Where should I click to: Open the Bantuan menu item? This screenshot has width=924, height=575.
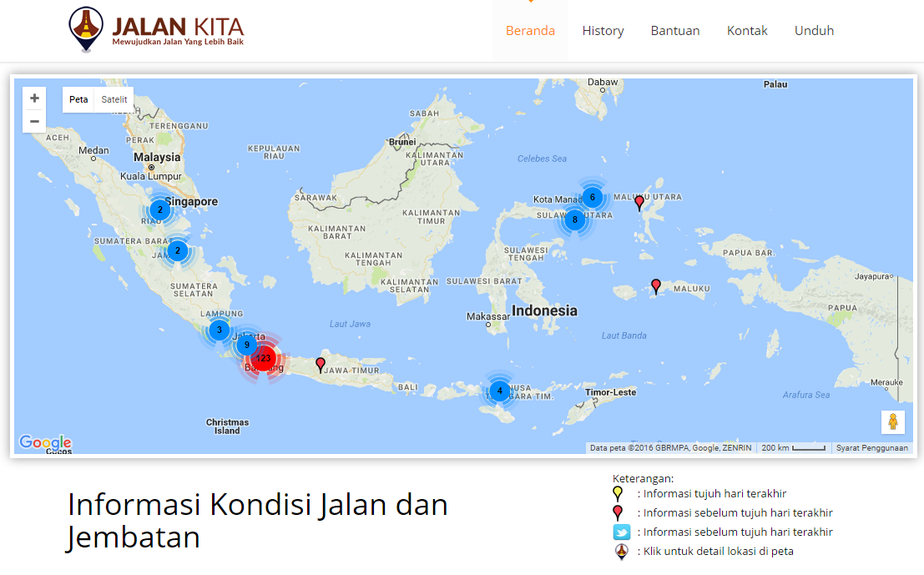pos(675,31)
